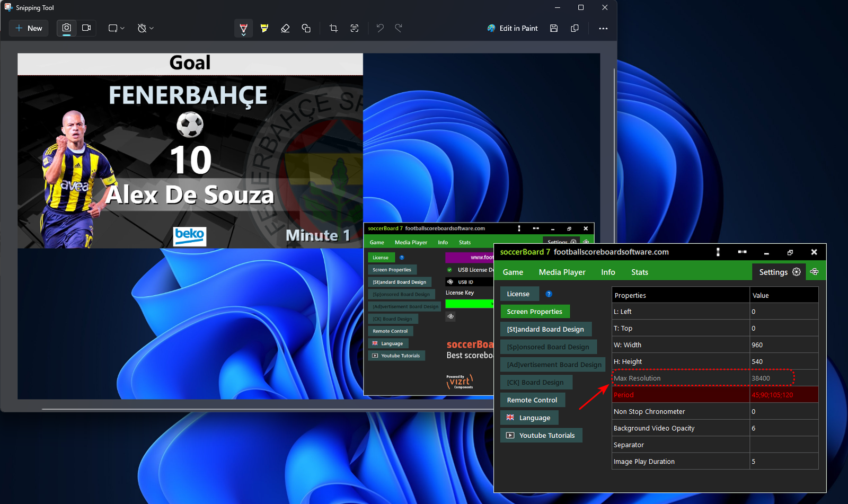Select Non Stop Chronometer value cell
This screenshot has height=504, width=848.
[784, 412]
